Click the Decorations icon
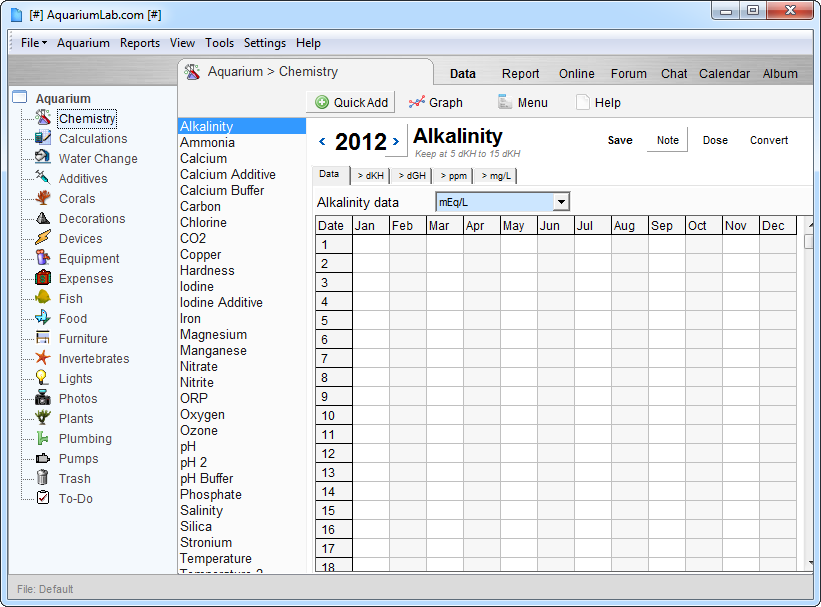 pos(43,218)
